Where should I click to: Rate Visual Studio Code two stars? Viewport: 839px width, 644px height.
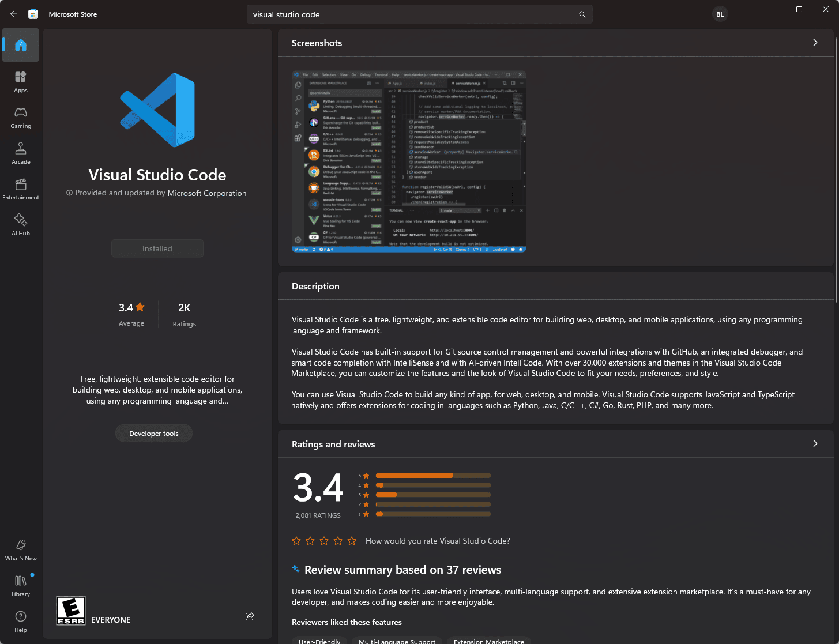click(310, 541)
